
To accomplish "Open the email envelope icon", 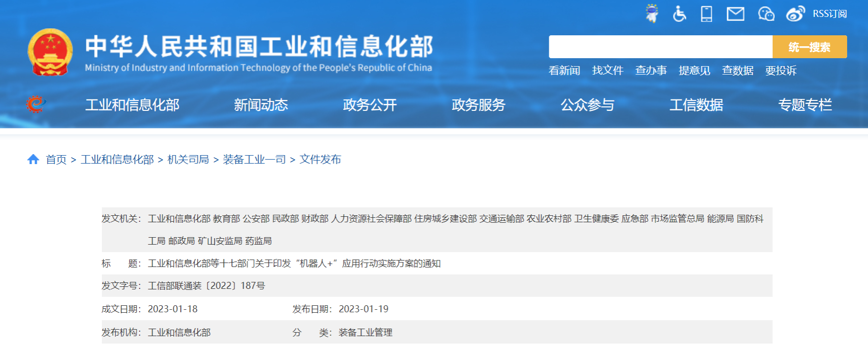I will [x=735, y=14].
